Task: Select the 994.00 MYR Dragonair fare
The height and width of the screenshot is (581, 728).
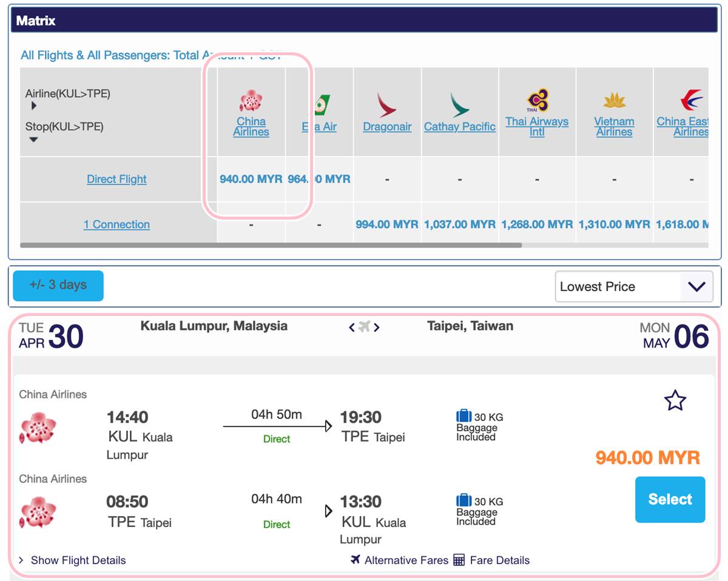Action: 387,224
